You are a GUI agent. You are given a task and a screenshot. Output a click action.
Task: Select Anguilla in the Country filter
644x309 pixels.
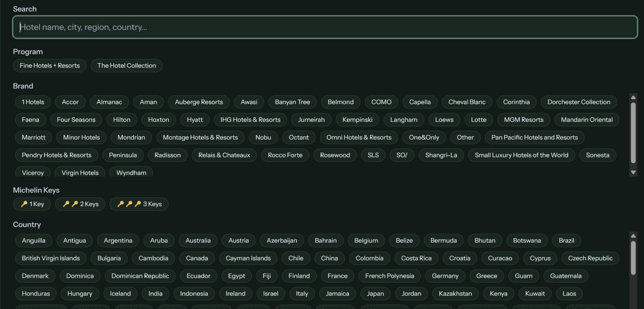(34, 240)
